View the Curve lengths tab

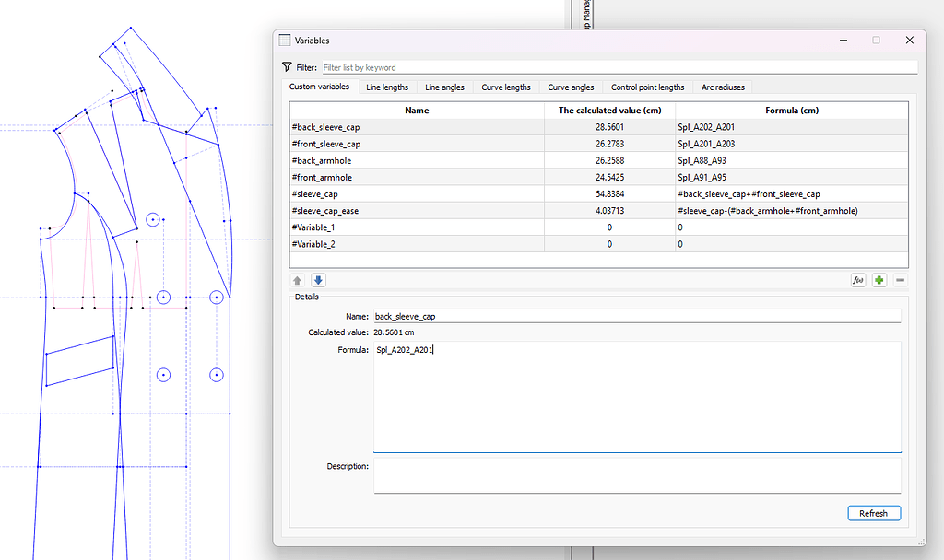coord(505,87)
